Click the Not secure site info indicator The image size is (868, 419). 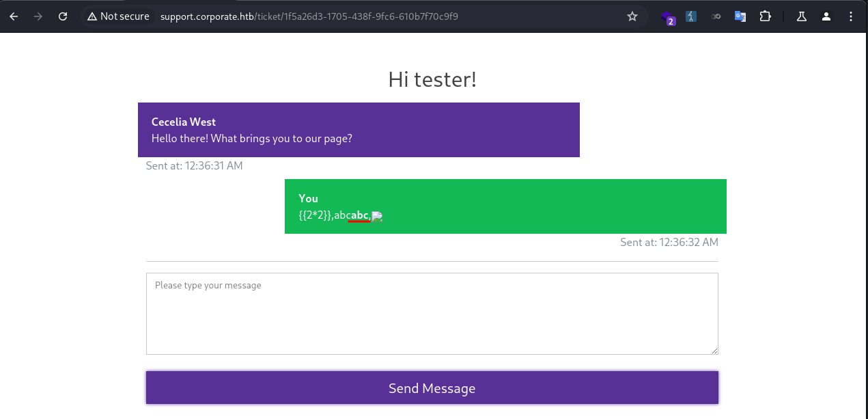tap(118, 16)
